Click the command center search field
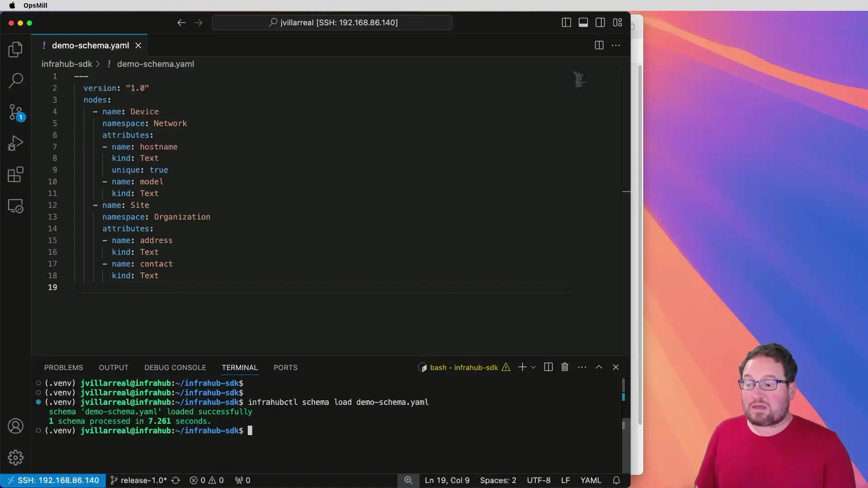 tap(332, 23)
